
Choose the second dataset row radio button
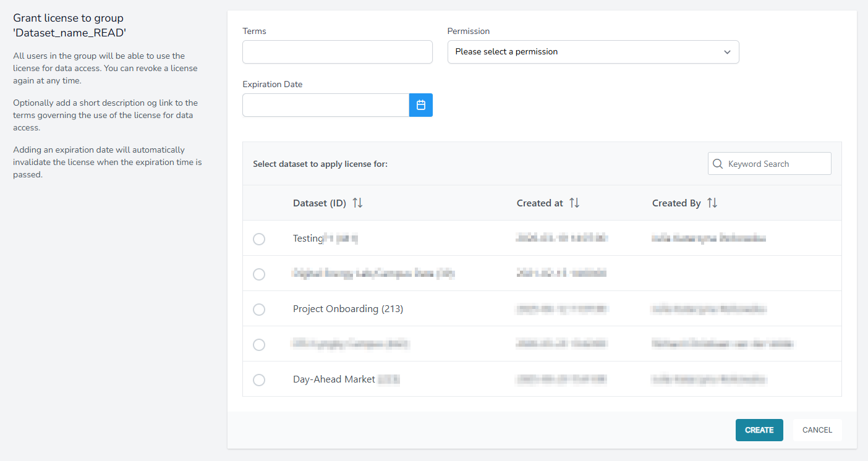[x=259, y=274]
